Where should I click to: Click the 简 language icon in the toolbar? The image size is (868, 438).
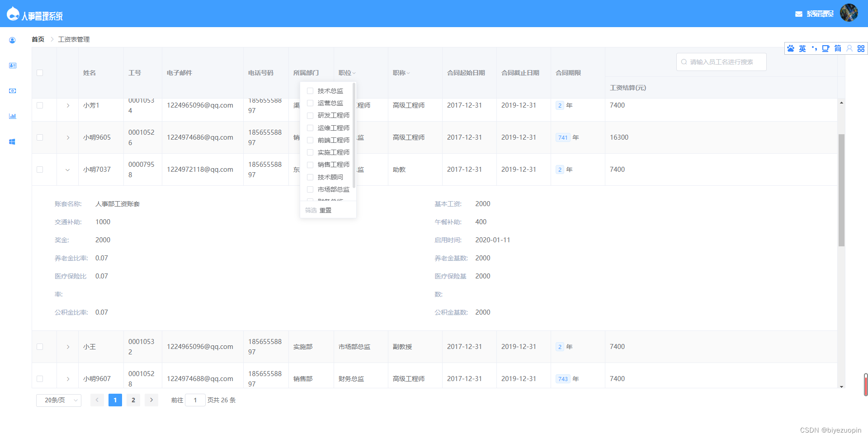[x=837, y=48]
